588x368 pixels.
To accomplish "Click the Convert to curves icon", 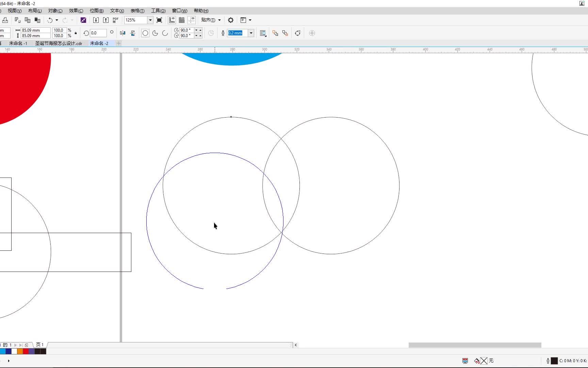I will coord(298,33).
